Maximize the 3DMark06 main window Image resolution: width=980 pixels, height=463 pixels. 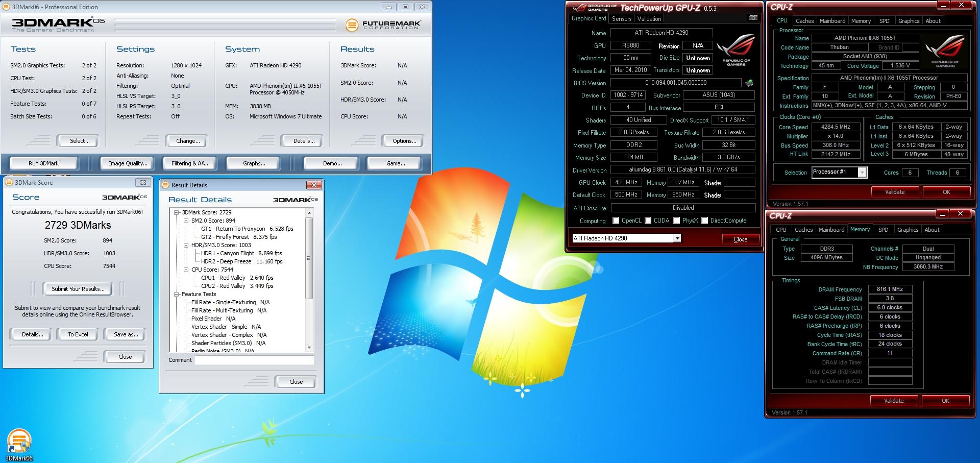click(405, 7)
